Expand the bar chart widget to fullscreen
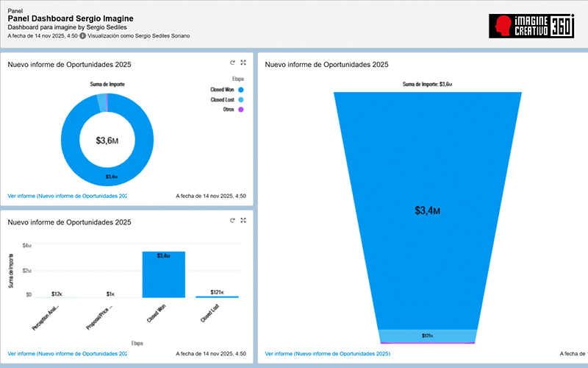 coord(243,220)
